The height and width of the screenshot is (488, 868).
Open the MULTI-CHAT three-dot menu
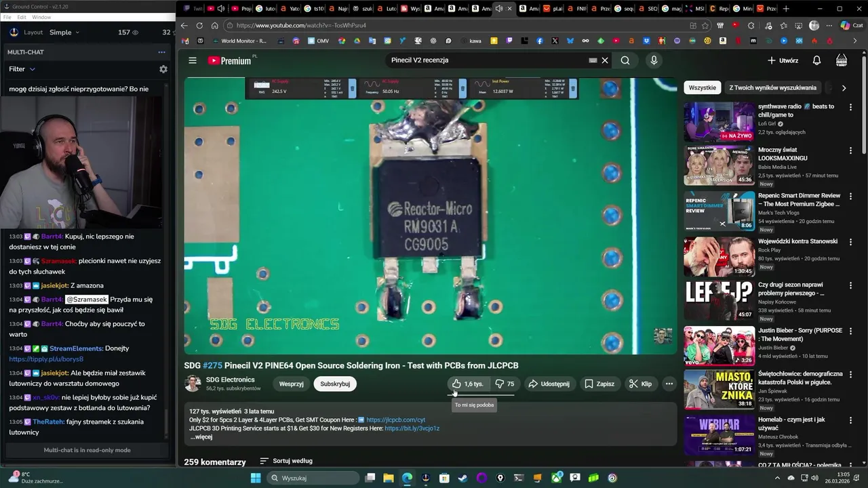point(161,52)
